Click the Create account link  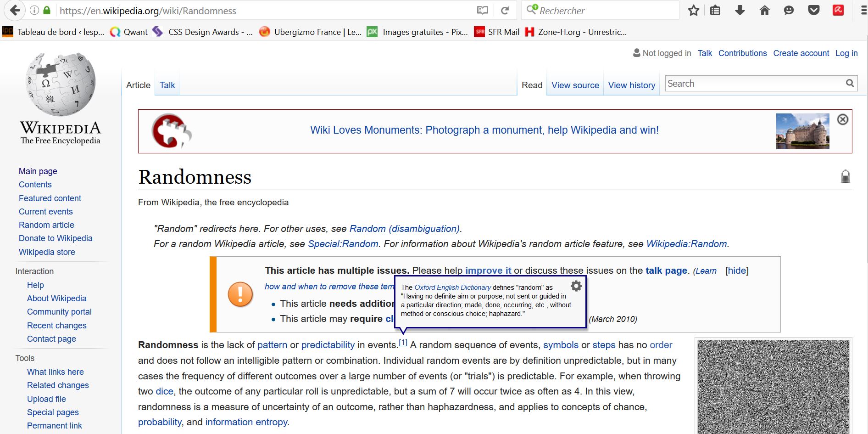point(801,53)
